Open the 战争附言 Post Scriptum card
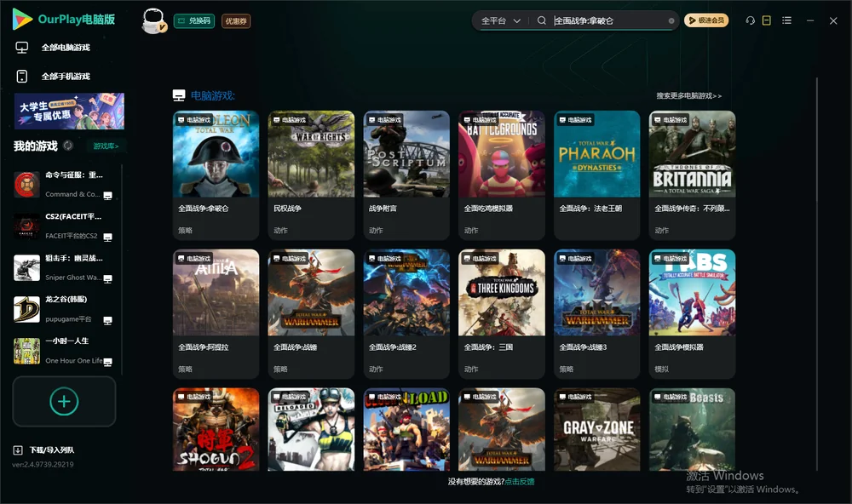852x504 pixels. 406,175
